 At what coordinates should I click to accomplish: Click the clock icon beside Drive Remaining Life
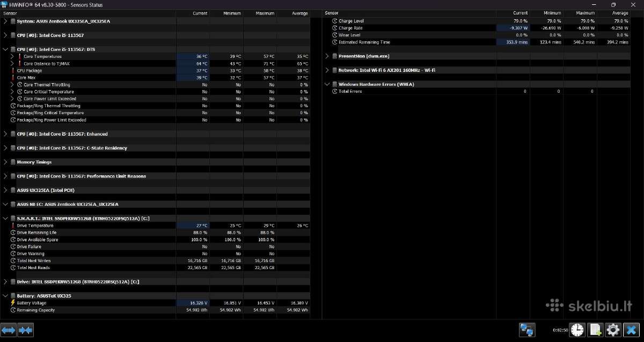[13, 233]
